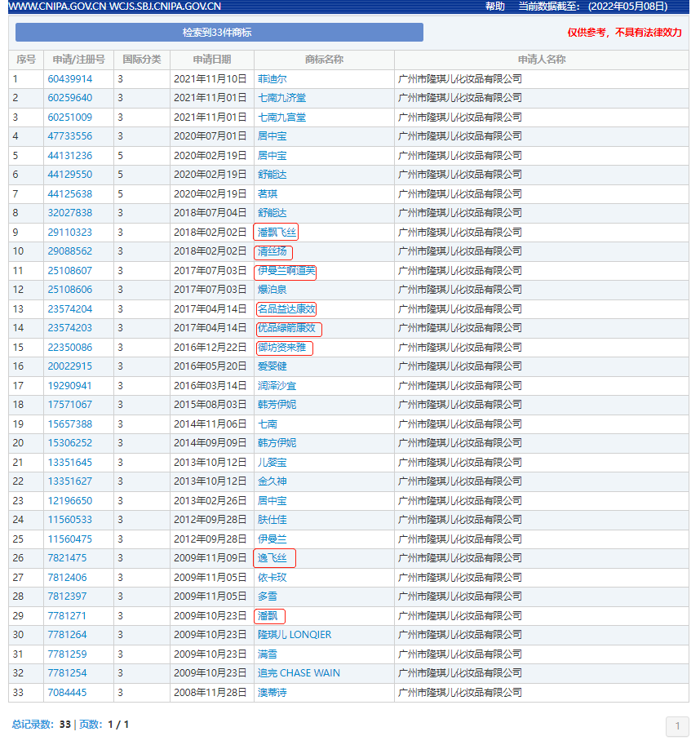The image size is (700, 745).
Task: Open trademark 优品绿箭康效
Action: 286,328
